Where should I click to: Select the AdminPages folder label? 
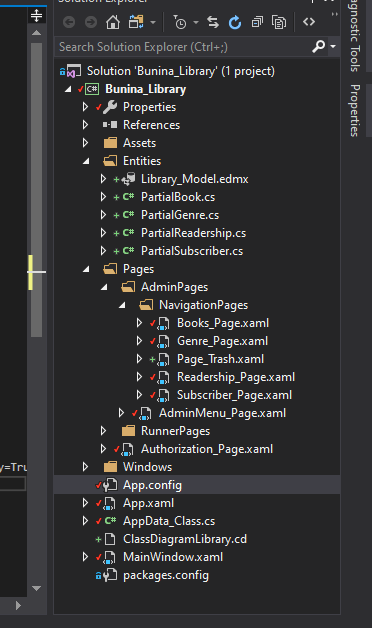pos(174,287)
